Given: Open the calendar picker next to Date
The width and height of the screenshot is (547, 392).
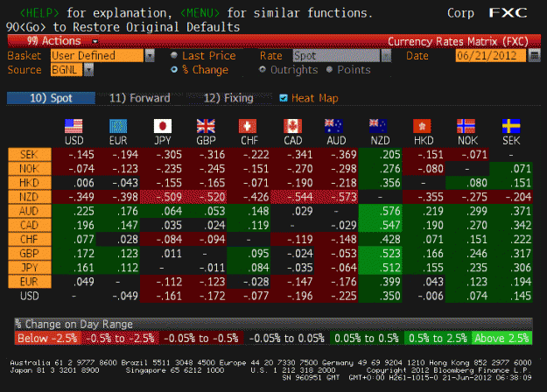Looking at the screenshot, I should tap(535, 55).
